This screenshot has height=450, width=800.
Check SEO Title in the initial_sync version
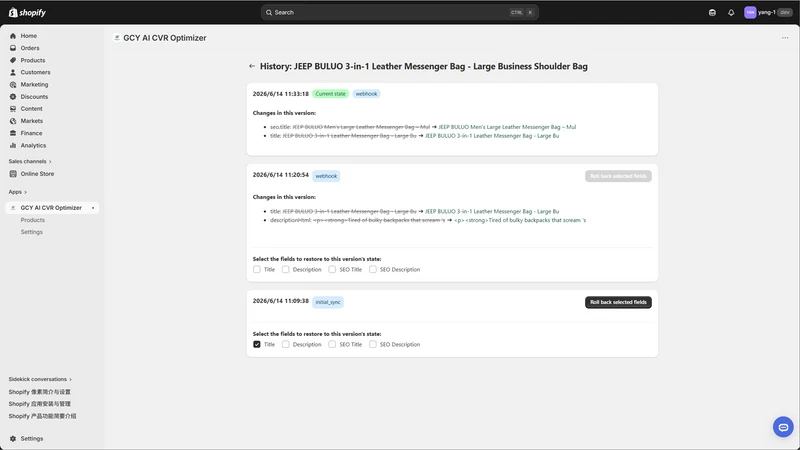coord(332,344)
